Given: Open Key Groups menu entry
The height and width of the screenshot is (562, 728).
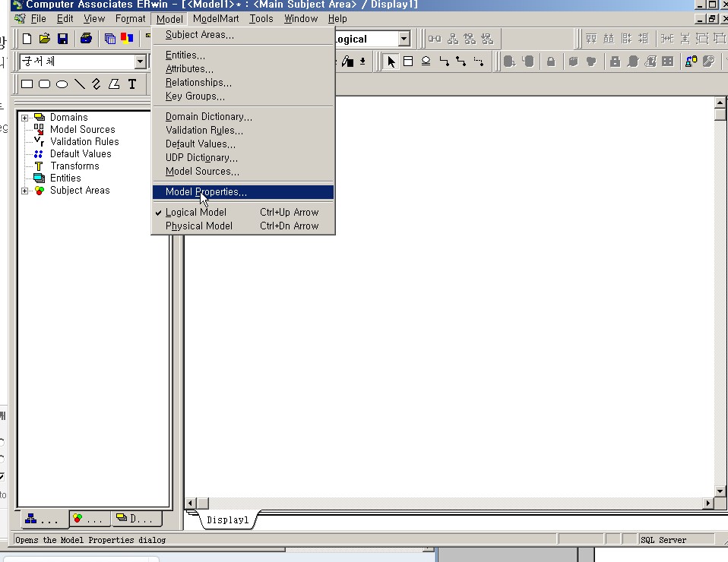Looking at the screenshot, I should point(243,96).
